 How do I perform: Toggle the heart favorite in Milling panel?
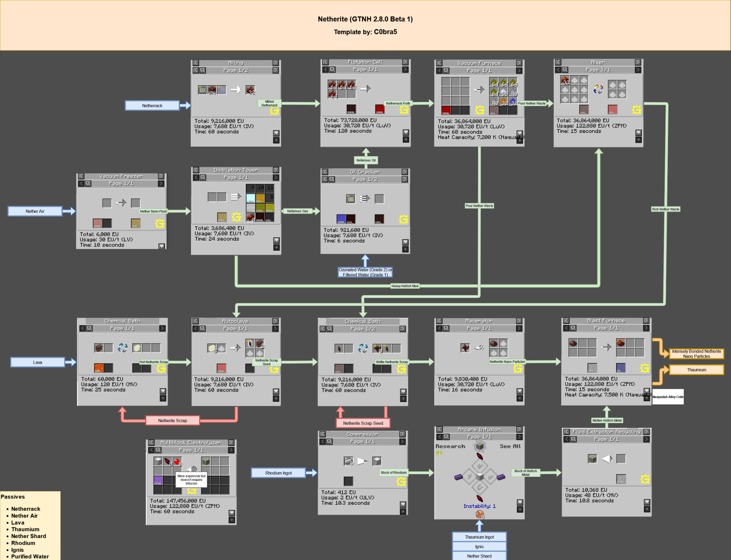click(276, 133)
